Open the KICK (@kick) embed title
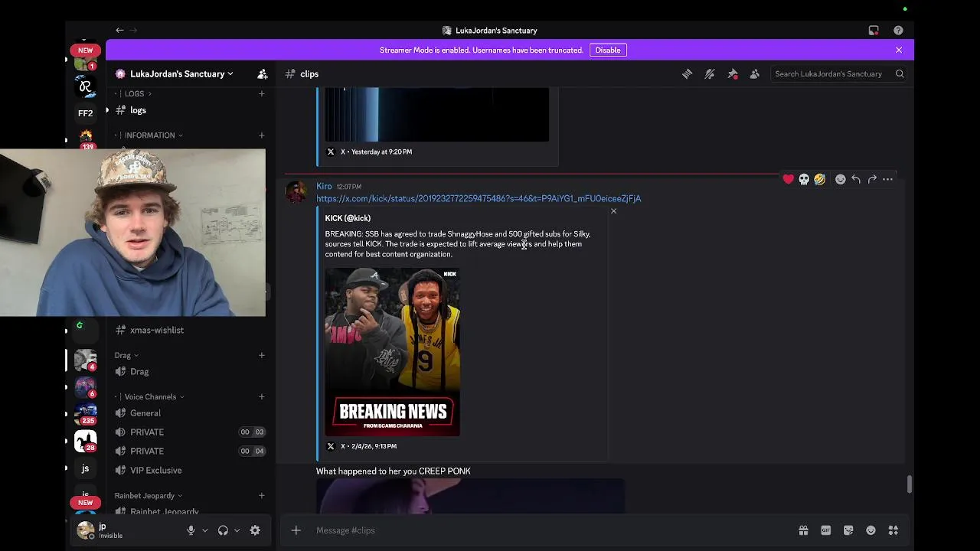This screenshot has width=980, height=551. 348,218
